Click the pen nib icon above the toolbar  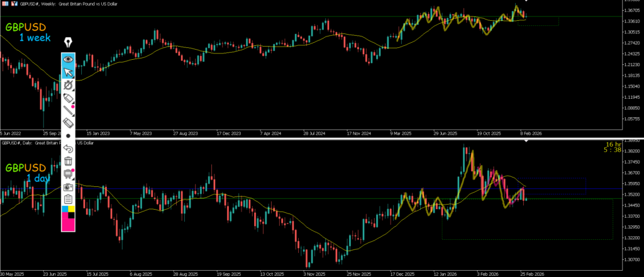click(x=69, y=43)
